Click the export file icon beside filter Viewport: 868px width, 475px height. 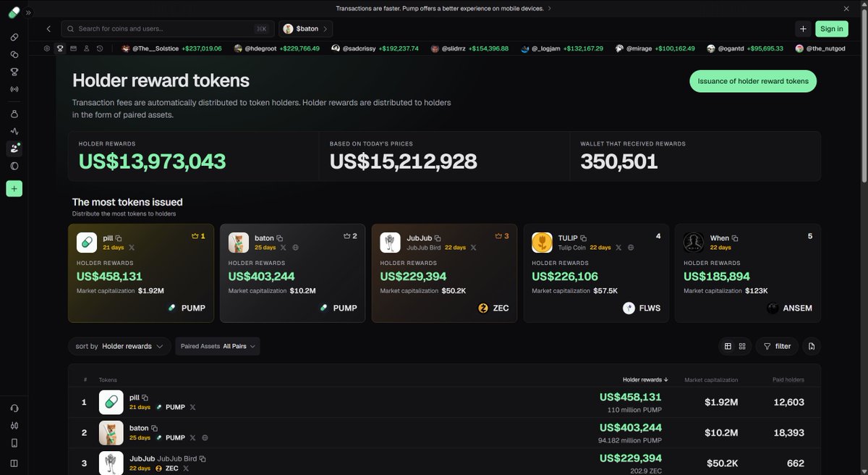[x=812, y=346]
